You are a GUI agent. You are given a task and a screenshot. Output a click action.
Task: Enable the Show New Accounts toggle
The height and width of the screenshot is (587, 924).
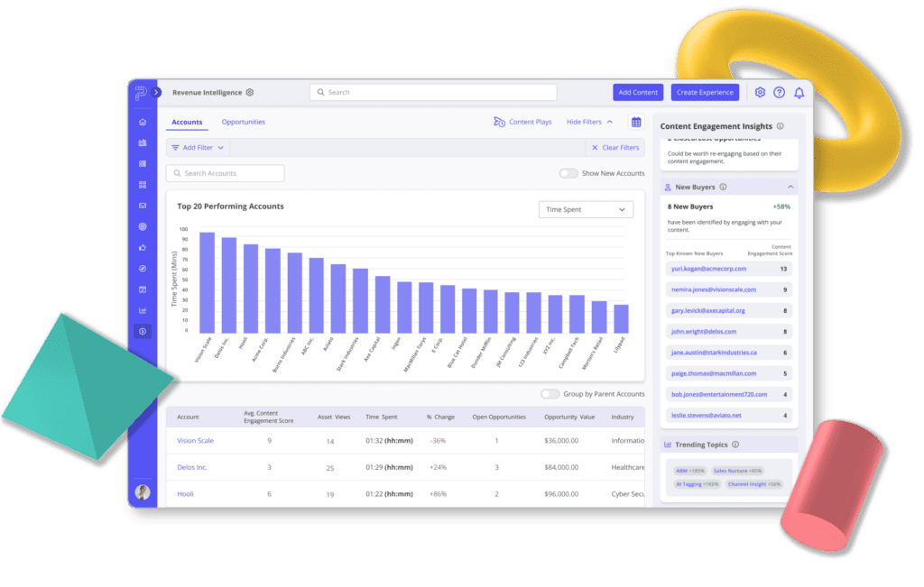[x=568, y=171]
